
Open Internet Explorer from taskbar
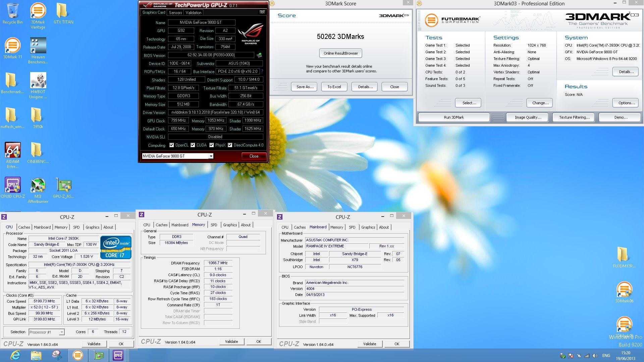pyautogui.click(x=15, y=355)
